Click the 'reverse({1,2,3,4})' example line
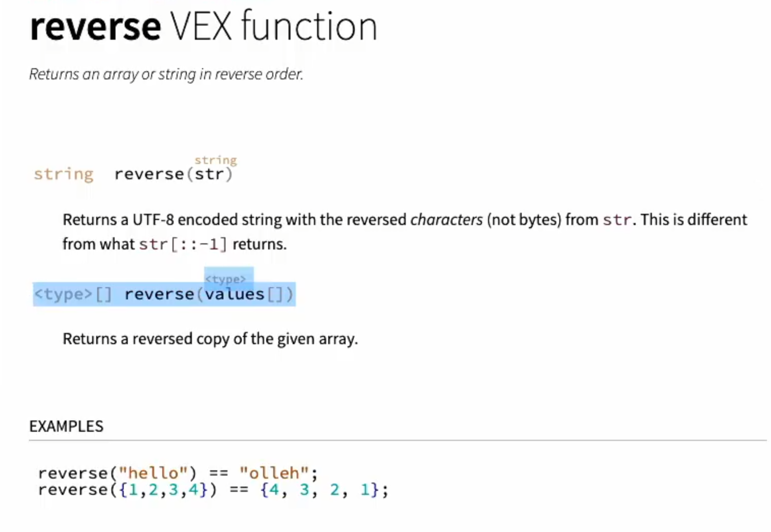 point(213,490)
